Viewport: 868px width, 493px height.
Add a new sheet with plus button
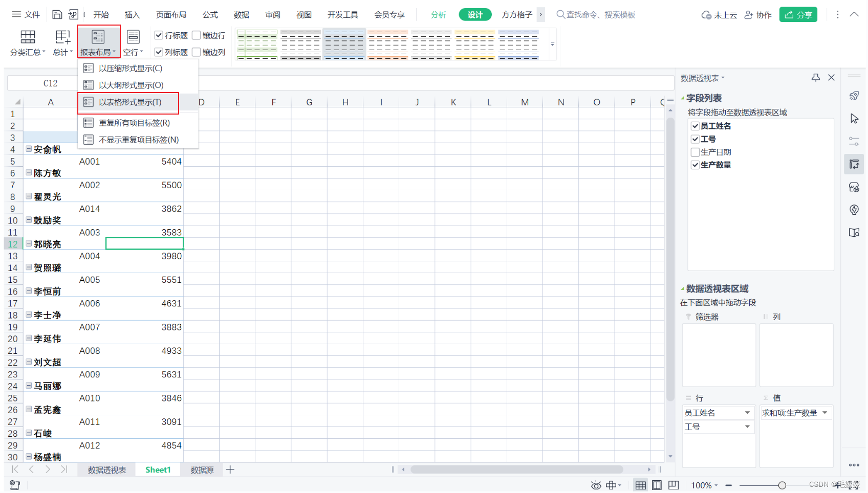[230, 469]
